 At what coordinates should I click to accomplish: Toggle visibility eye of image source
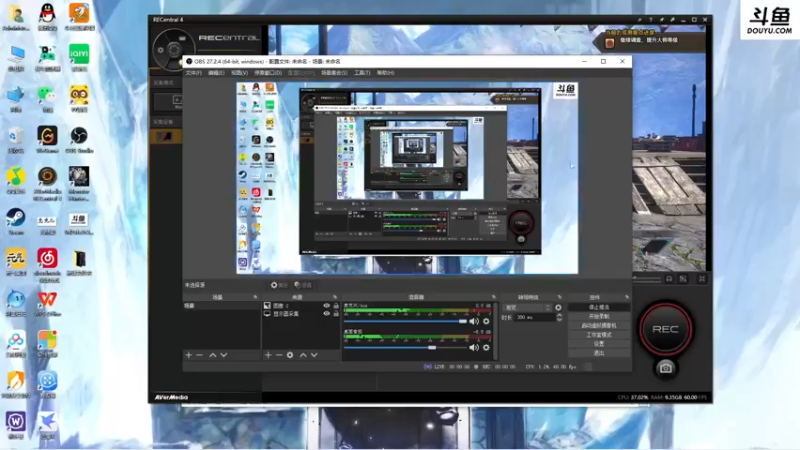click(x=327, y=306)
